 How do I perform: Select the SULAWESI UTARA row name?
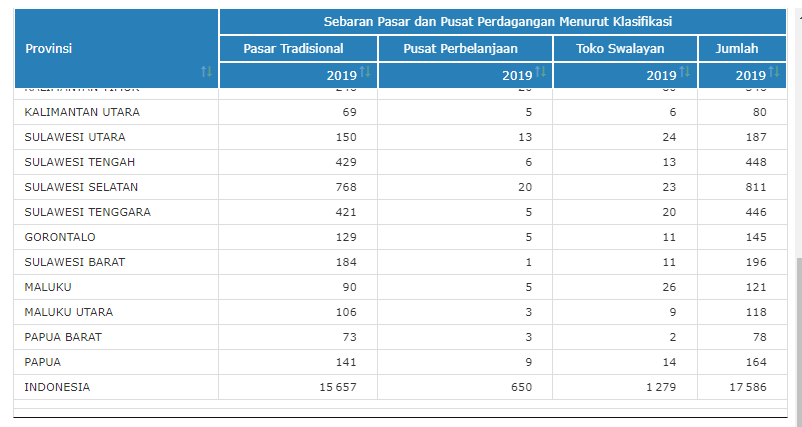[75, 137]
